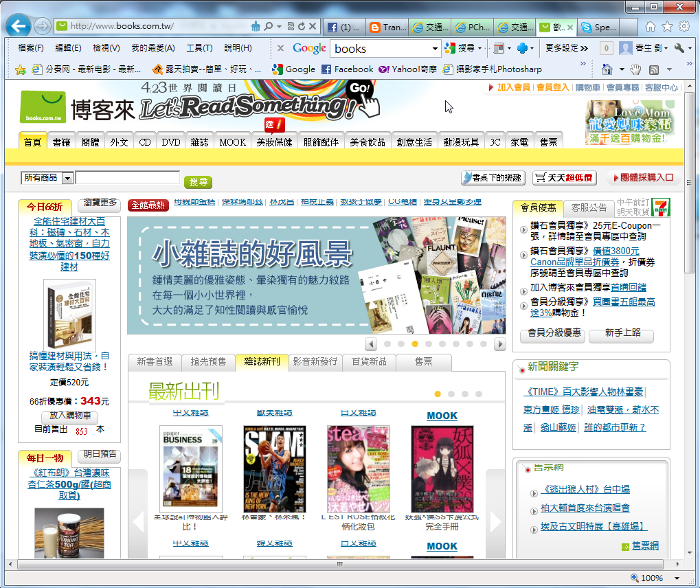Go back with the browser back arrow

(19, 26)
